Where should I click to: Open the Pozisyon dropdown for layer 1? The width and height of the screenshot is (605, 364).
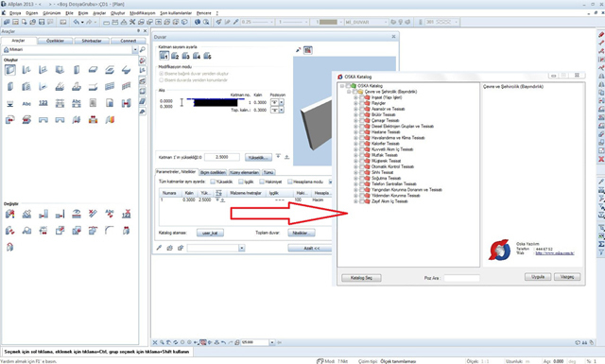click(x=282, y=102)
